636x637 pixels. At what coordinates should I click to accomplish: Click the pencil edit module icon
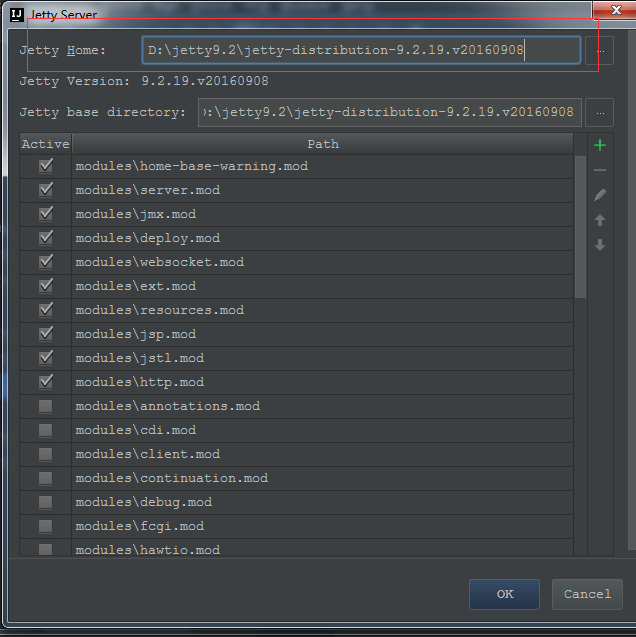(600, 195)
